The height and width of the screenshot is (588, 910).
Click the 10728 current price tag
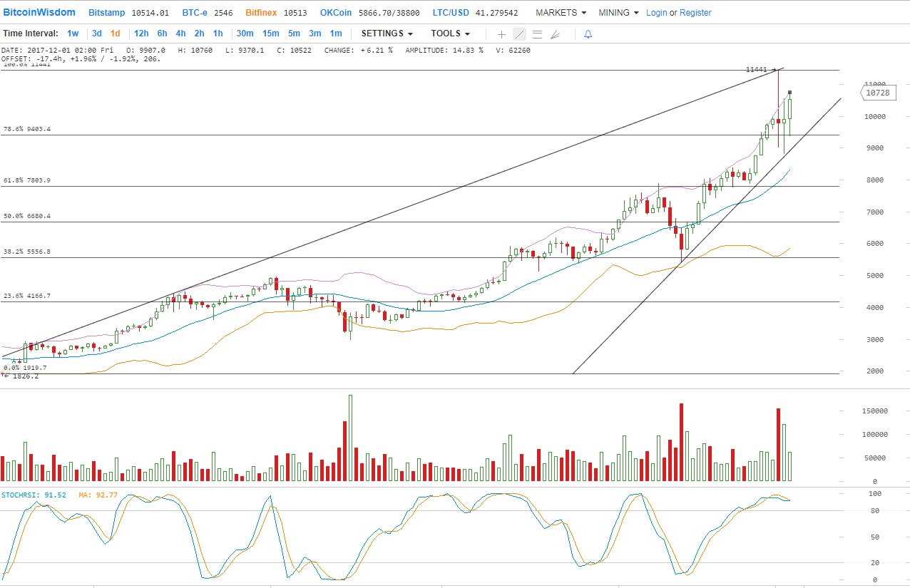(877, 93)
